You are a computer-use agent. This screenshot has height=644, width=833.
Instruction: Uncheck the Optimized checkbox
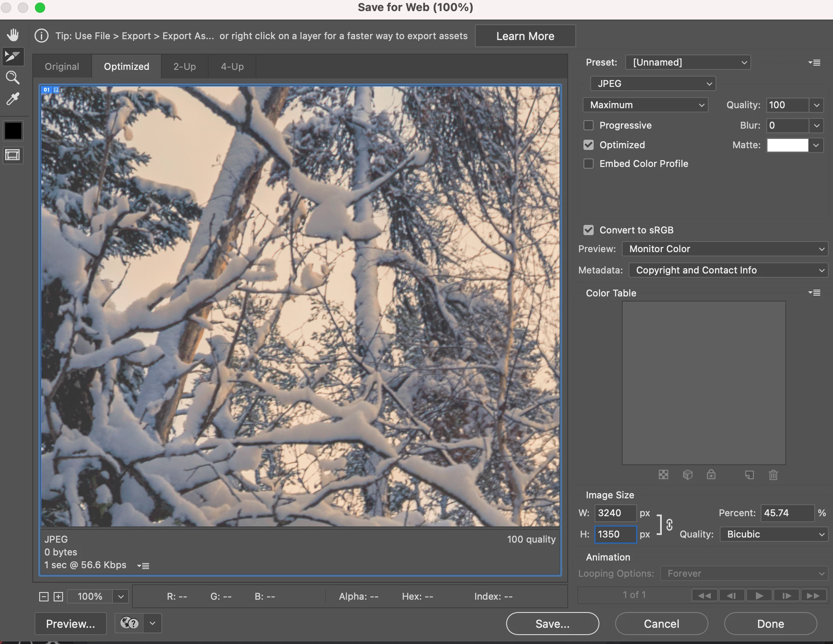click(x=589, y=145)
